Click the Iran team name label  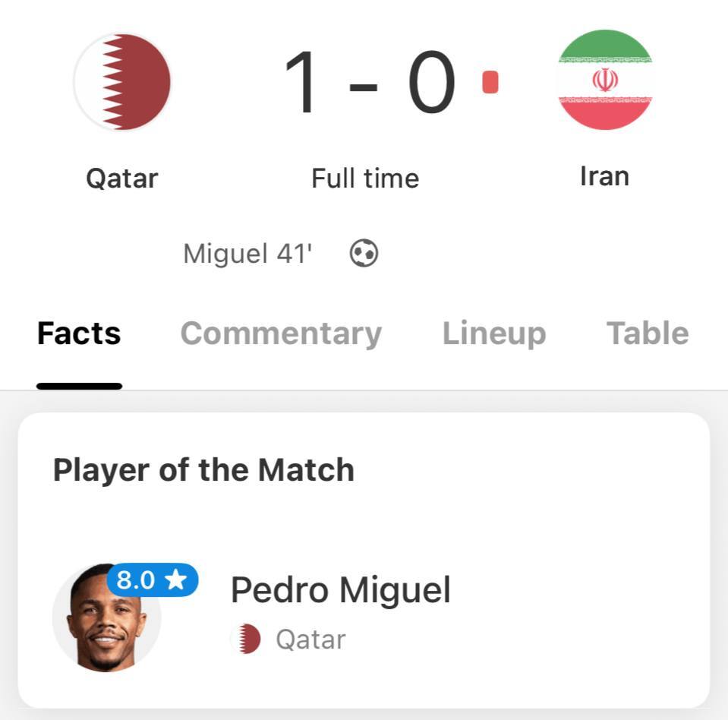coord(604,175)
